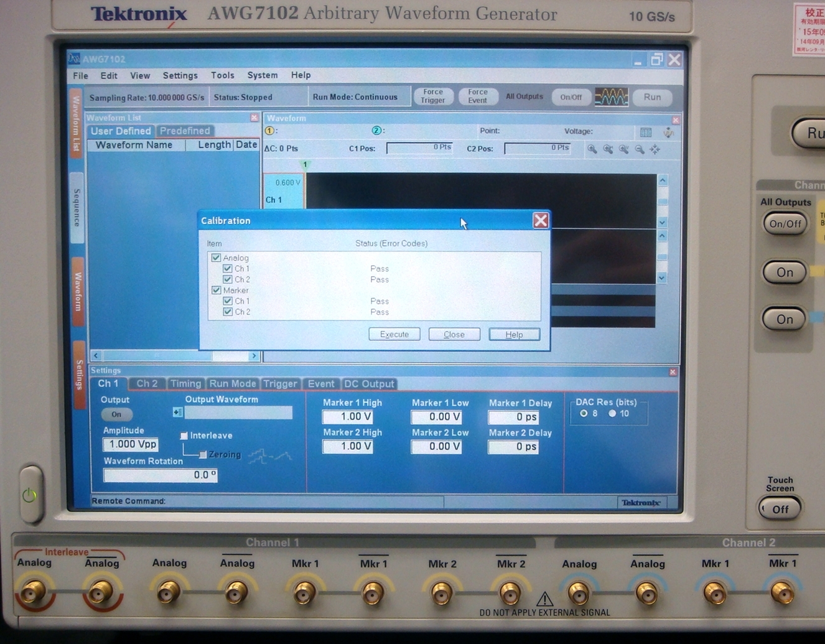This screenshot has width=825, height=644.
Task: Close the Waveform panel
Action: pyautogui.click(x=676, y=119)
